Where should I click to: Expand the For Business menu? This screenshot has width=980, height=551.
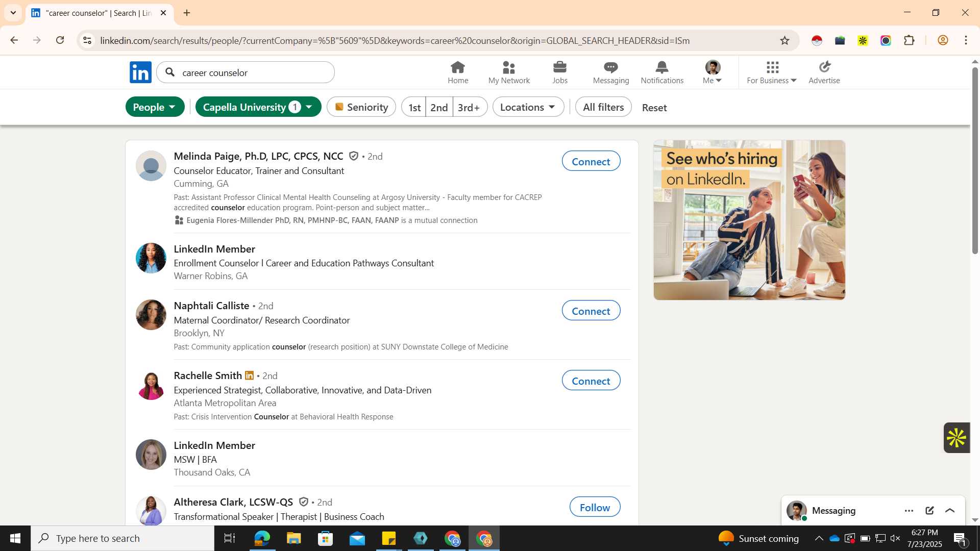tap(772, 72)
